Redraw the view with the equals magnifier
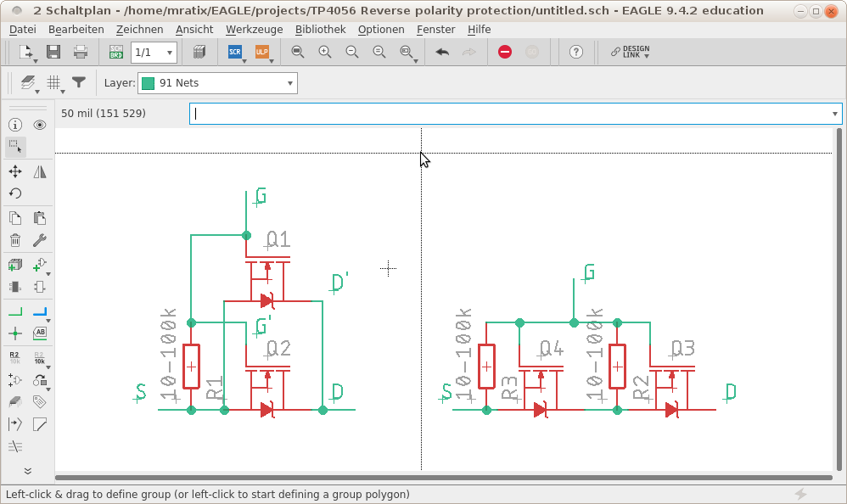This screenshot has width=847, height=504. click(379, 52)
